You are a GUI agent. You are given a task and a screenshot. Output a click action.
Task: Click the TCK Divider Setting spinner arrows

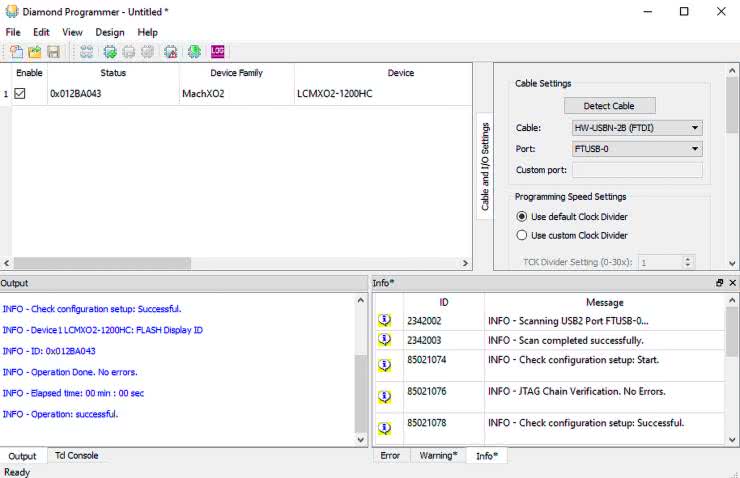point(687,262)
